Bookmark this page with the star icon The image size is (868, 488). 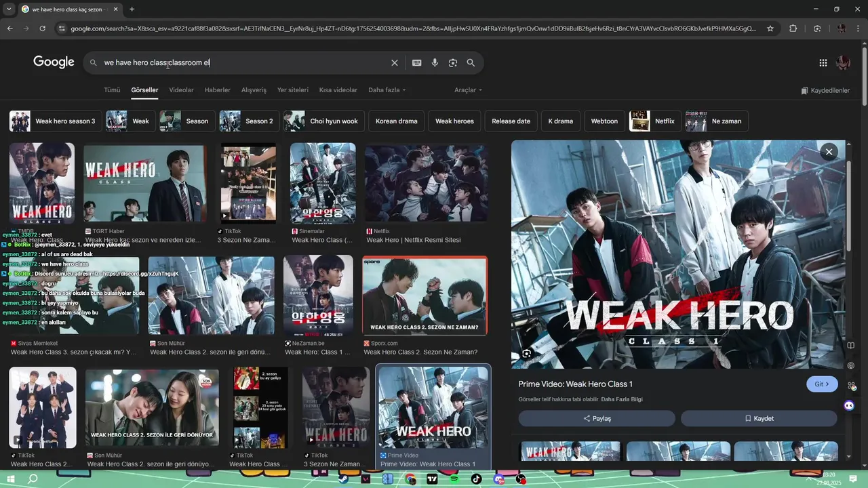[x=770, y=28]
